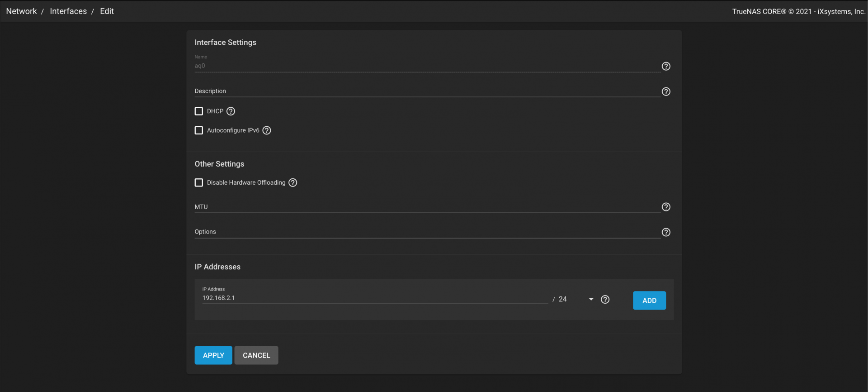
Task: Open help tooltip for the Options field
Action: [x=666, y=232]
